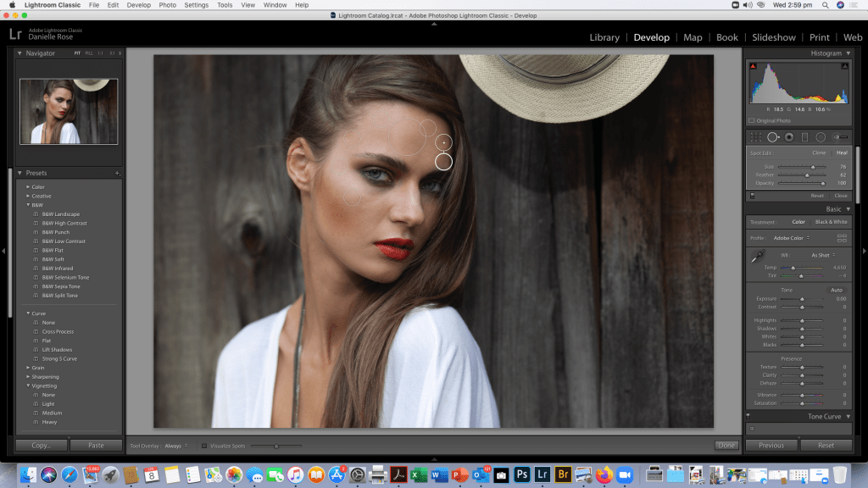Expand the Color presets folder
Screen dimensions: 868x488
28,186
